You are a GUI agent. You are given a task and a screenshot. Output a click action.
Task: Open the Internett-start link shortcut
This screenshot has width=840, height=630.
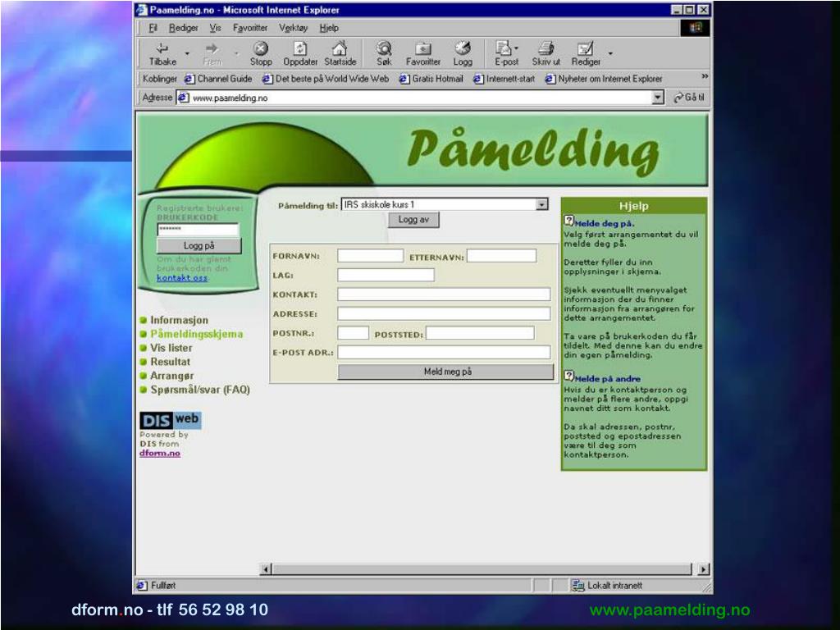[504, 79]
